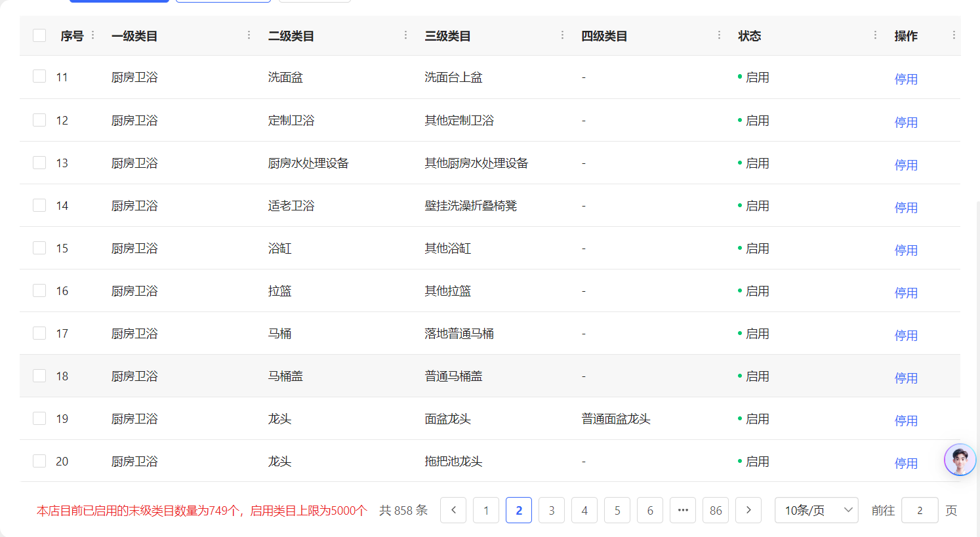Screen dimensions: 980x537
Task: Check the checkbox for row 11
Action: click(x=39, y=77)
